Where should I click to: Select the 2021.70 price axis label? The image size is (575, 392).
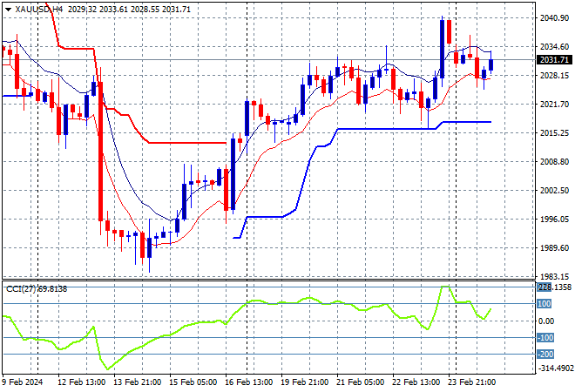point(554,105)
